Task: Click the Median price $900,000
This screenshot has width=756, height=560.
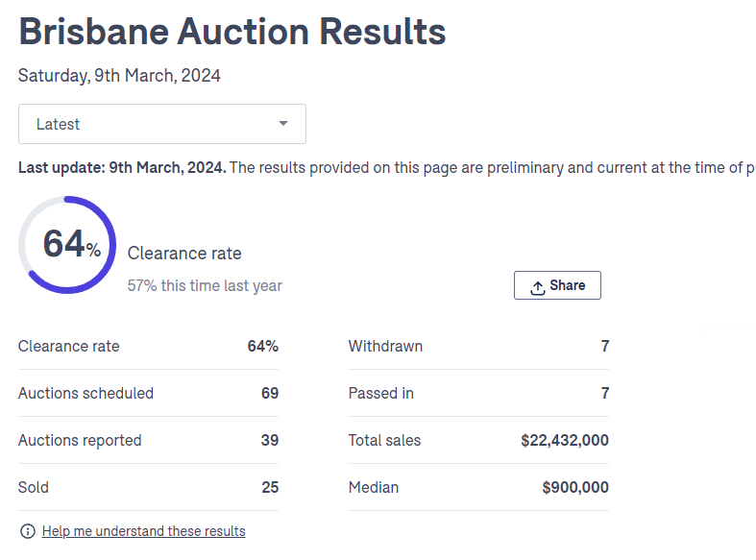Action: 575,487
